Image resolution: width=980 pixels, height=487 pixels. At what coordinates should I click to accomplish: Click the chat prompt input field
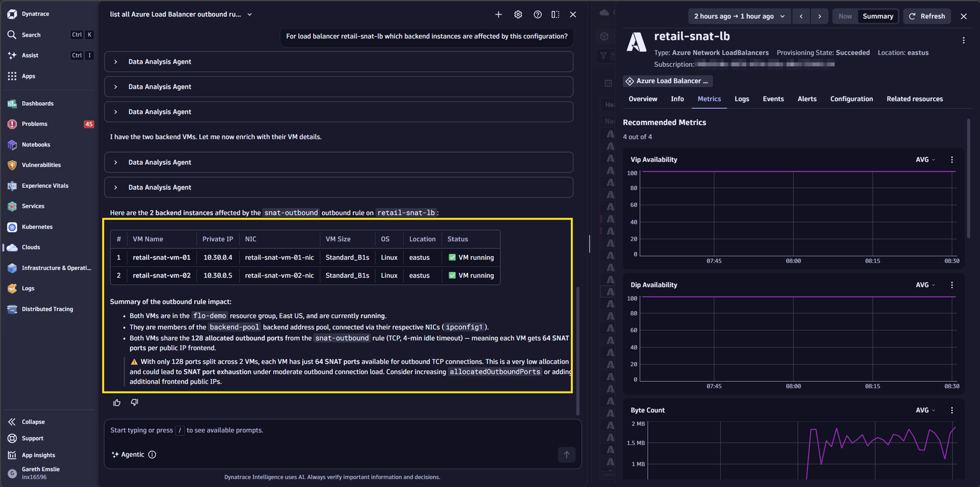(342, 431)
